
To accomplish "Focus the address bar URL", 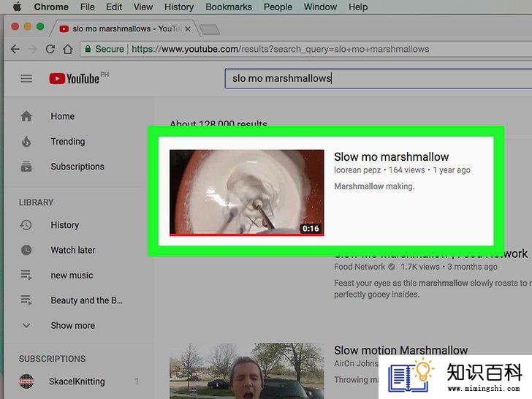I will [x=281, y=49].
